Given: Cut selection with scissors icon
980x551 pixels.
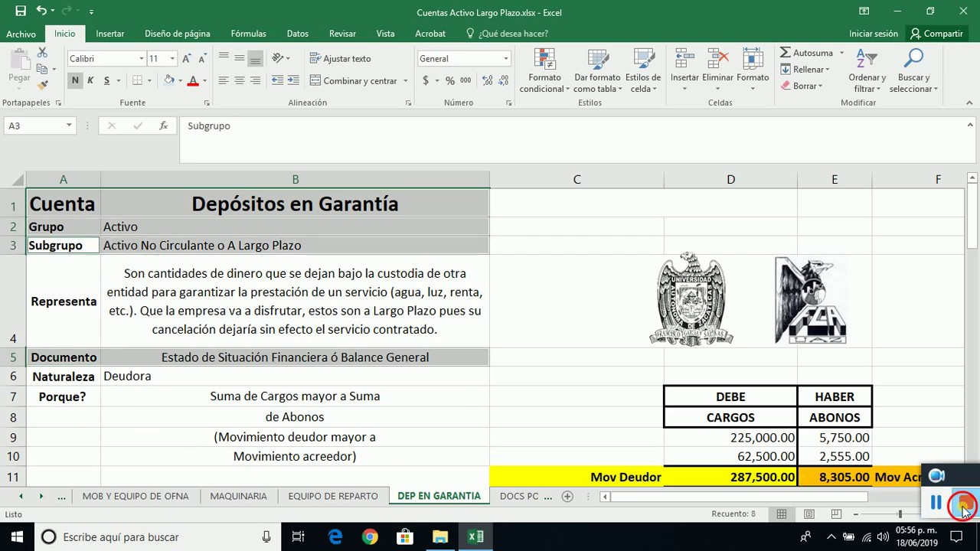Looking at the screenshot, I should tap(42, 52).
